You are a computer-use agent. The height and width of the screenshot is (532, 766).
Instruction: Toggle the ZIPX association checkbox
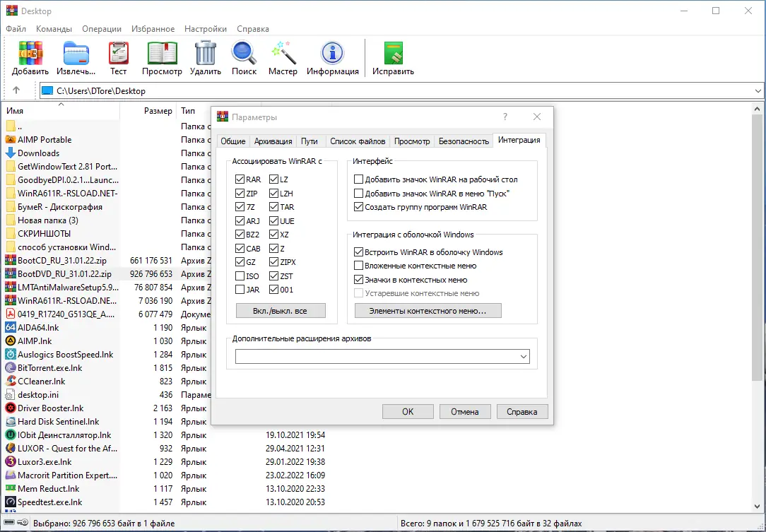pyautogui.click(x=273, y=262)
